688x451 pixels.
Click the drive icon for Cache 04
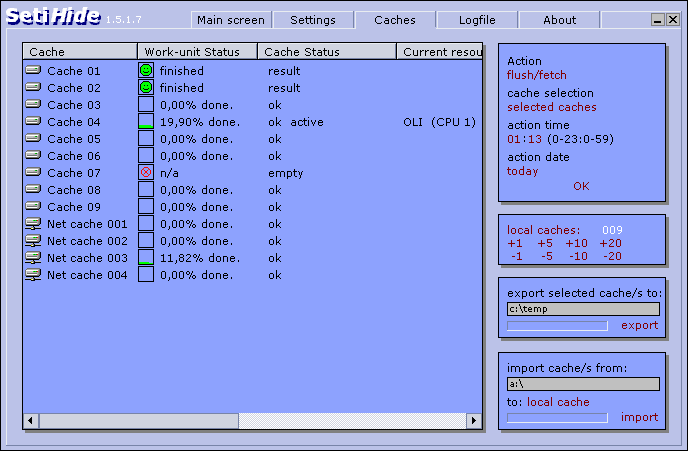coord(33,121)
